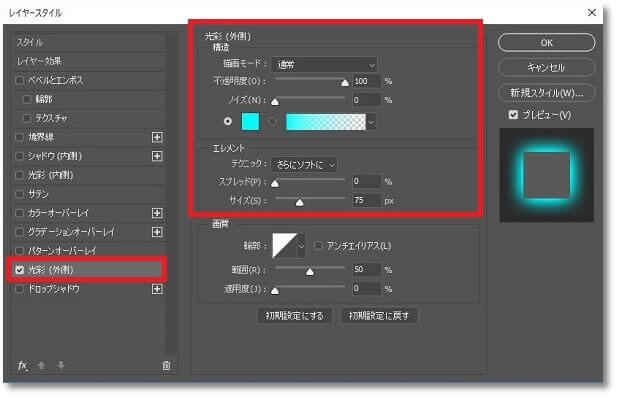Screen dimensions: 618x398
Task: Click the move effect up arrow
Action: pos(41,366)
